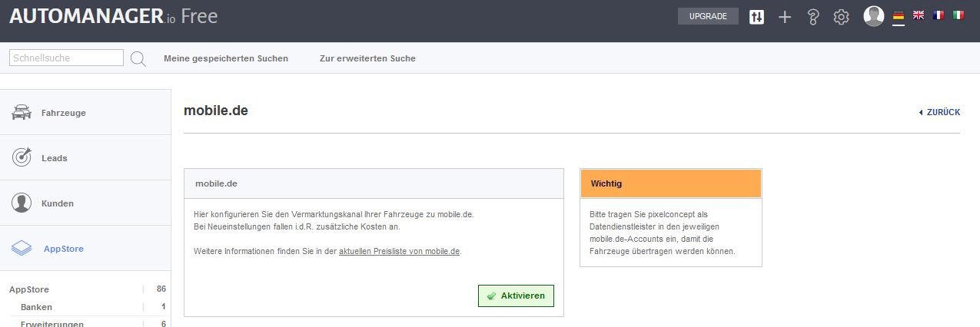
Task: Click the count 86 next to AppStore
Action: click(161, 289)
